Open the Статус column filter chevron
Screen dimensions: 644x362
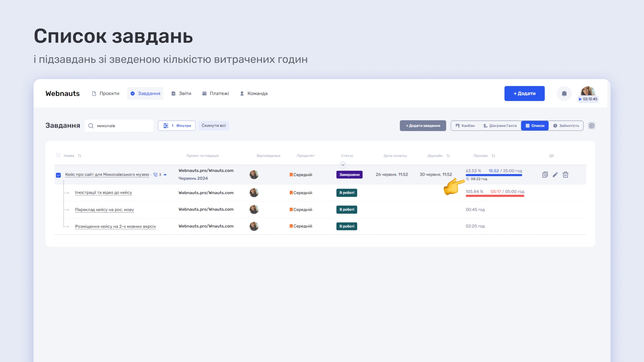point(343,165)
